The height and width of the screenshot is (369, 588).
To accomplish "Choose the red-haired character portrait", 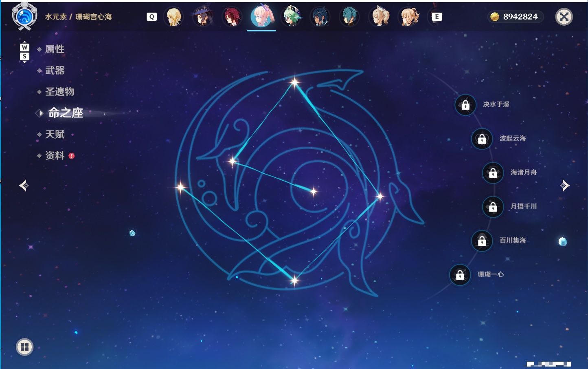I will (x=232, y=17).
